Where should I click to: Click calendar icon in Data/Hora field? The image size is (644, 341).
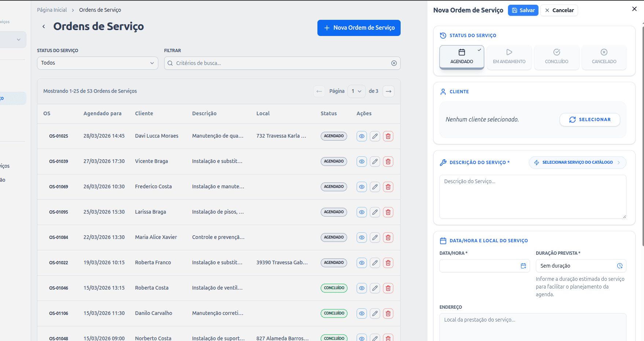[523, 266]
